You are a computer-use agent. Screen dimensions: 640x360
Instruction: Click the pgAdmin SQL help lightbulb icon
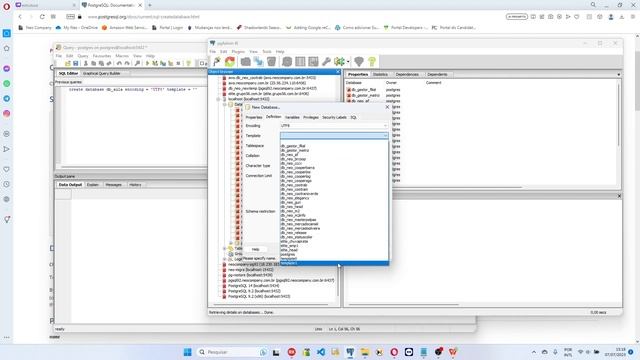pos(372,62)
